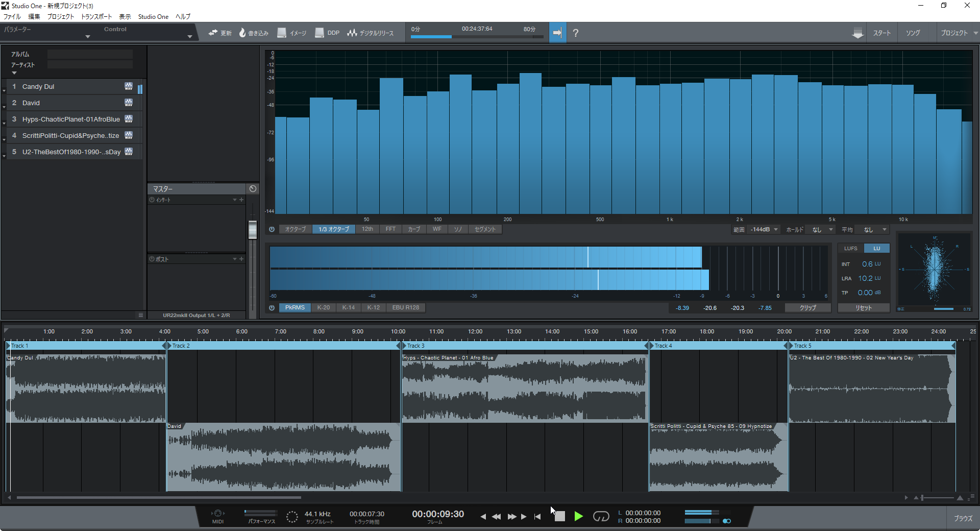Click the rewind double-arrow button
The width and height of the screenshot is (980, 531).
496,517
